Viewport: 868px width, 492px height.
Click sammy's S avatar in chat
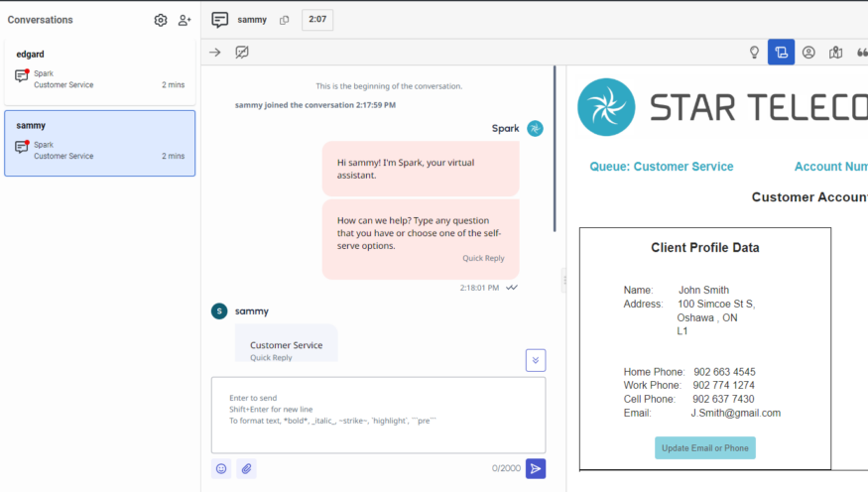point(219,311)
